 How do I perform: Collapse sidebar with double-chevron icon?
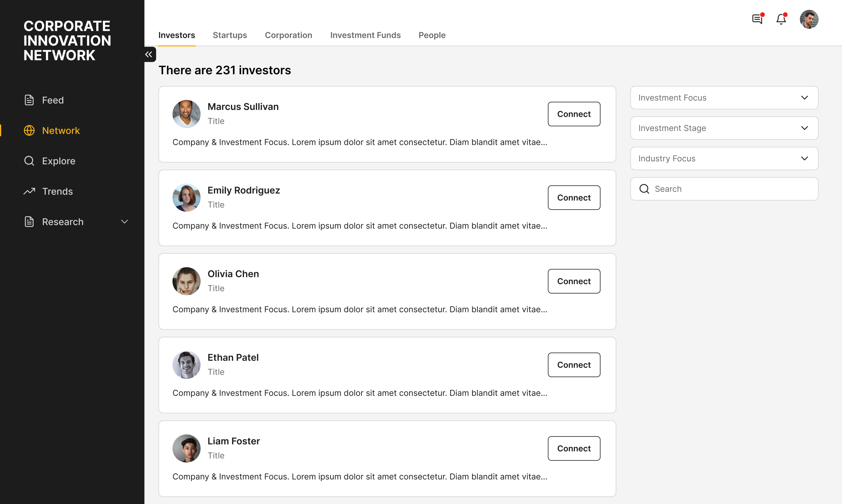tap(149, 54)
